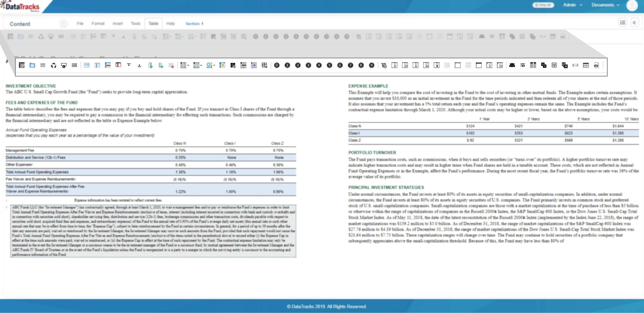Click the table settings icon before circle 0

coord(265,65)
